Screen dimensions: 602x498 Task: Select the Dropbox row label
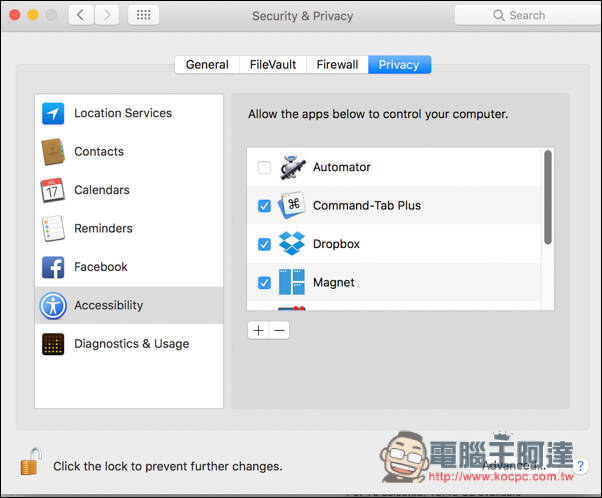[336, 244]
